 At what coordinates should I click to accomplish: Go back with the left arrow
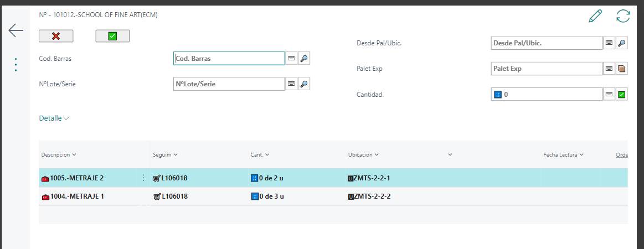coord(16,30)
